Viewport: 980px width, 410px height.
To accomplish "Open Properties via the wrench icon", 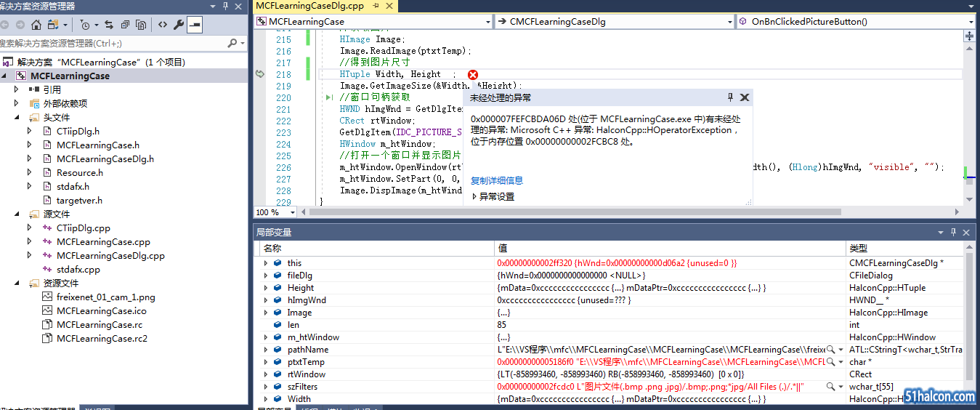I will [179, 25].
